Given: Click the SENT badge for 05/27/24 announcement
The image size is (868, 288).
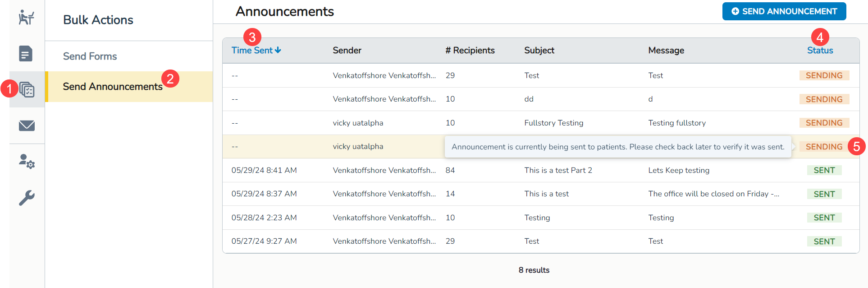Looking at the screenshot, I should 824,242.
